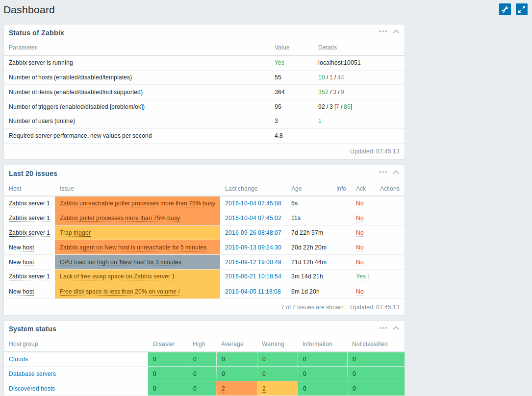Click 'localhost:10051' details value
Screen dimensions: 532x396
(x=339, y=63)
